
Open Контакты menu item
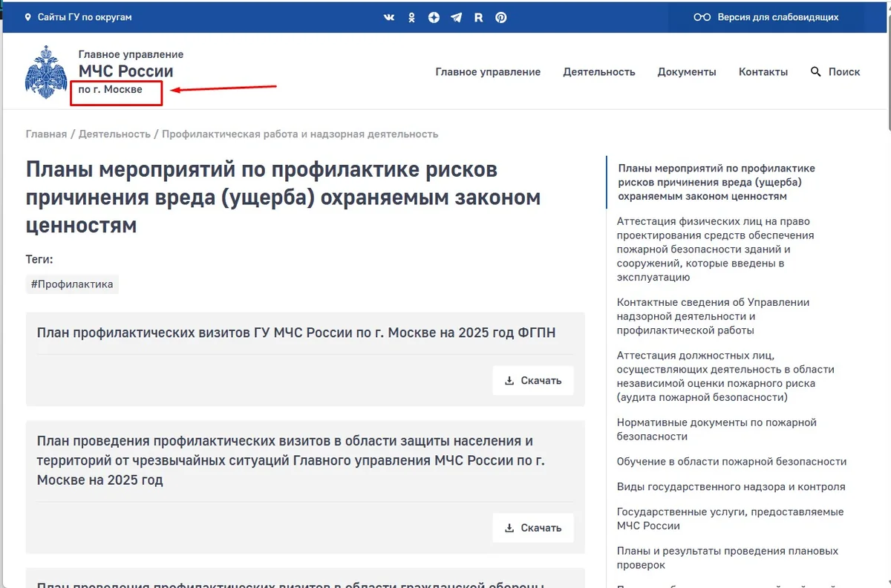click(763, 72)
